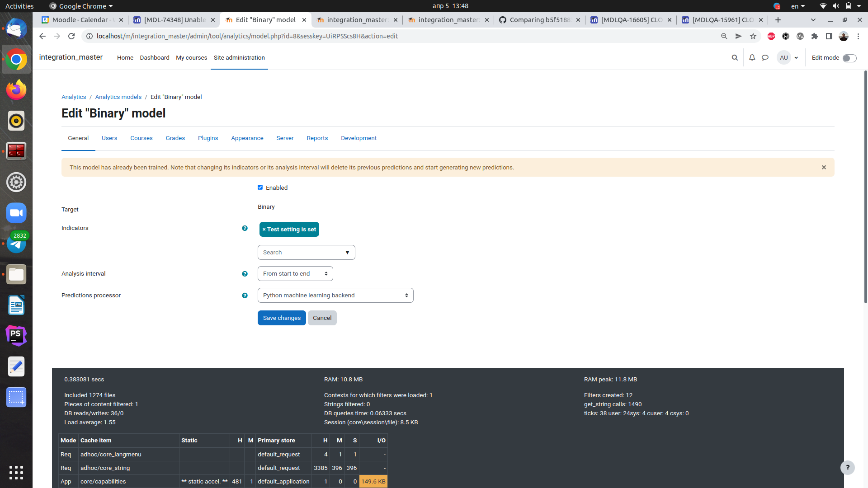Viewport: 868px width, 488px height.
Task: Open the Server admin tab
Action: point(285,138)
